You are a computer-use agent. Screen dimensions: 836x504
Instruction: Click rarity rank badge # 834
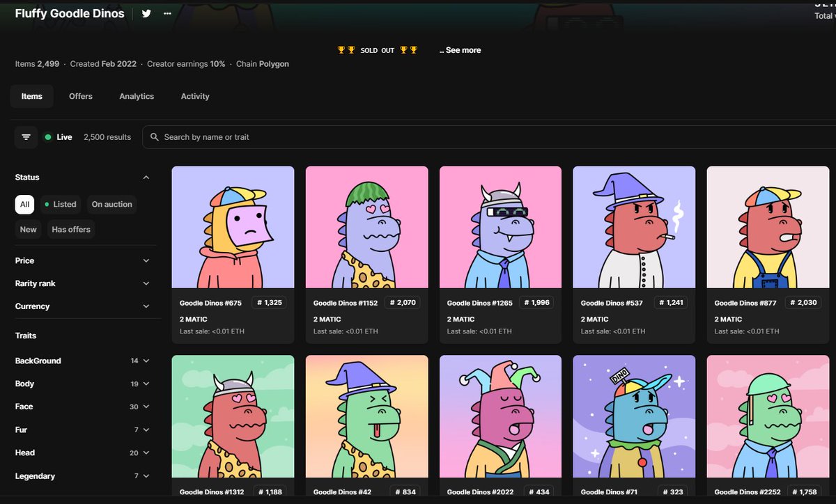405,492
